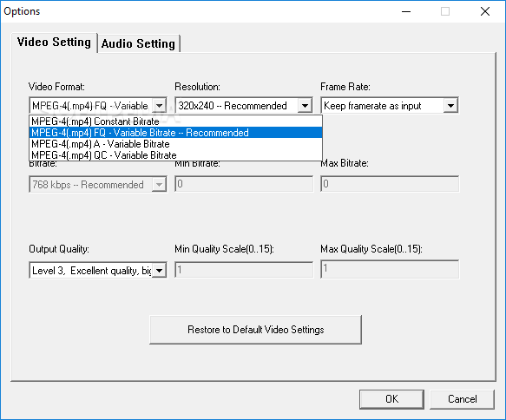Select the Video Setting tab
Image resolution: width=506 pixels, height=420 pixels.
click(x=54, y=43)
